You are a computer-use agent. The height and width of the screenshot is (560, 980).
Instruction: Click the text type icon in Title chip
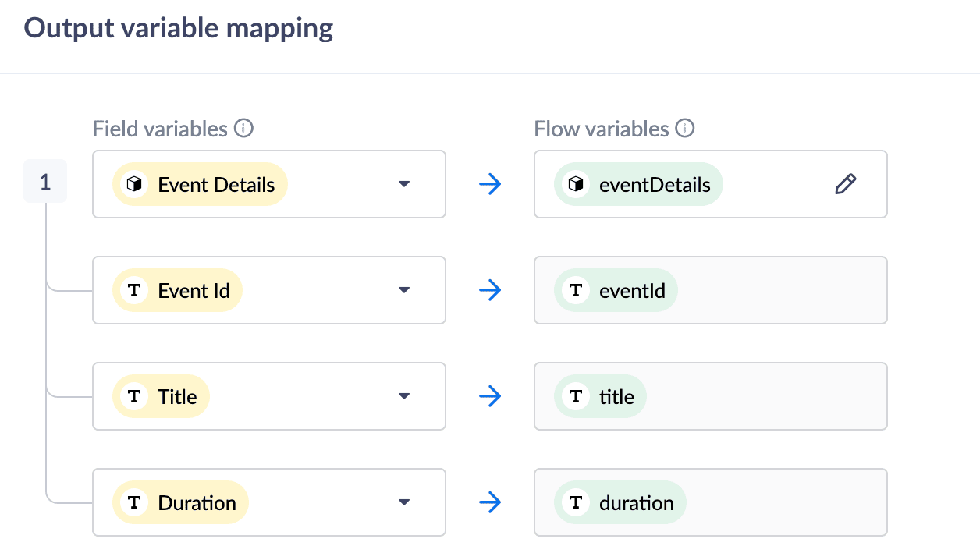(x=135, y=397)
